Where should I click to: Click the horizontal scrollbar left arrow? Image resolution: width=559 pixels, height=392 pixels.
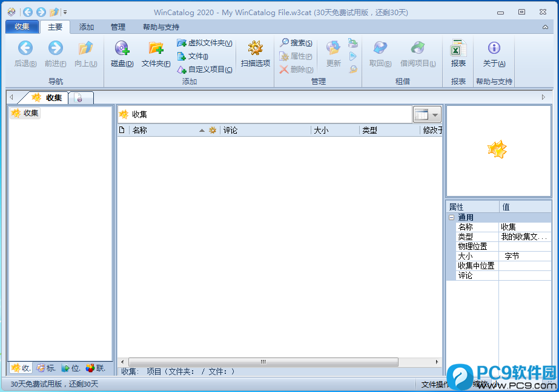point(122,362)
